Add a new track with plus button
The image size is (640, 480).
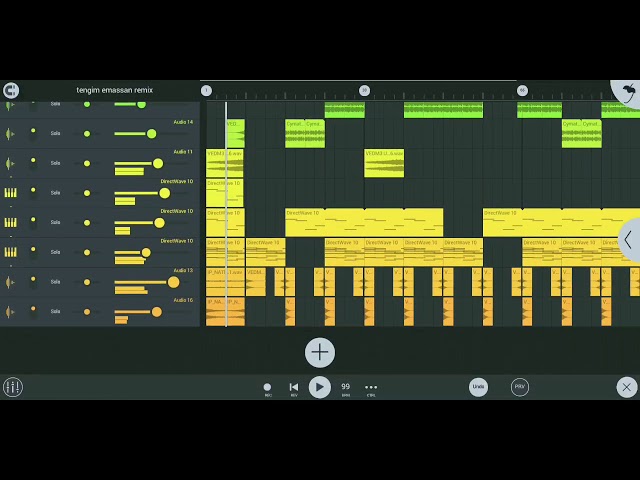[320, 352]
